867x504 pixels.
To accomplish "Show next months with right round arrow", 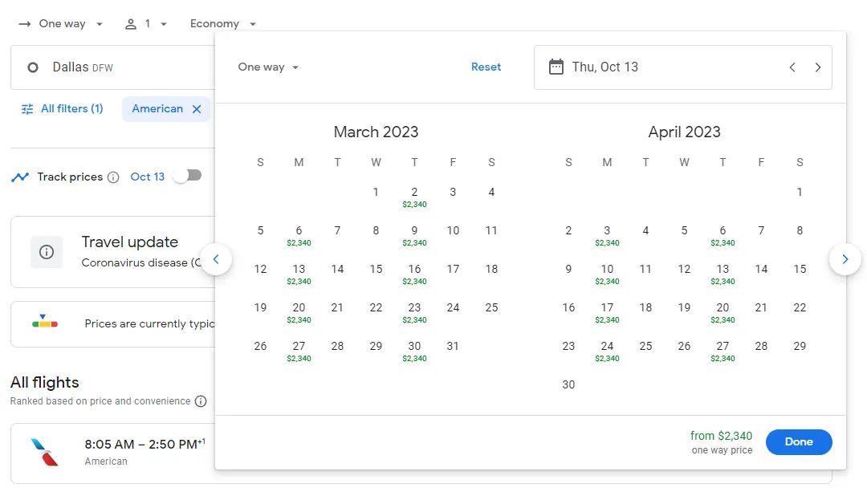I will point(845,259).
